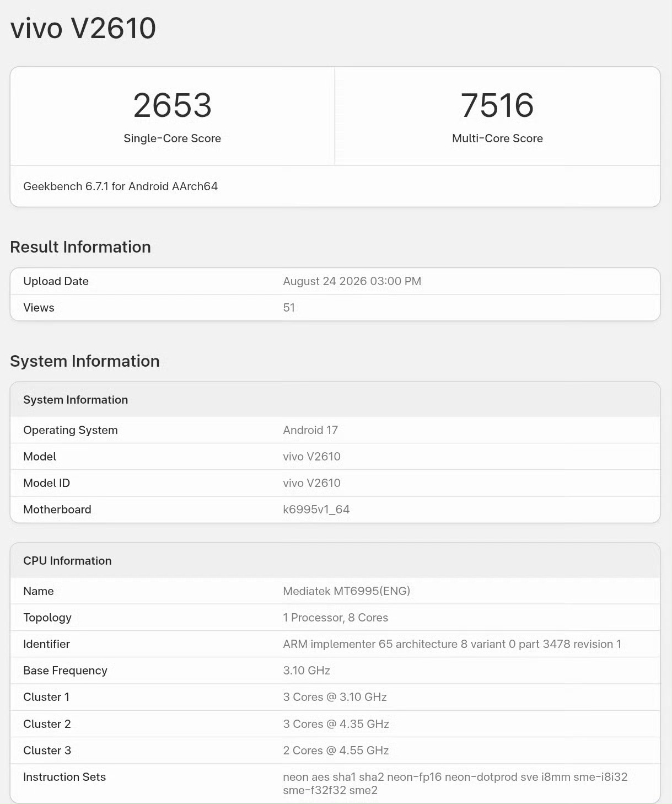This screenshot has width=672, height=804.
Task: Click the 'System Information' table header
Action: coord(76,400)
